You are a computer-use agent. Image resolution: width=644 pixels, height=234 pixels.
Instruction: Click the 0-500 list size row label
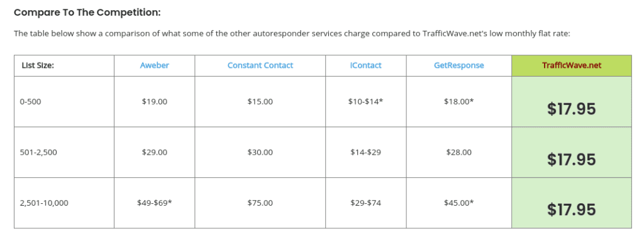click(30, 101)
